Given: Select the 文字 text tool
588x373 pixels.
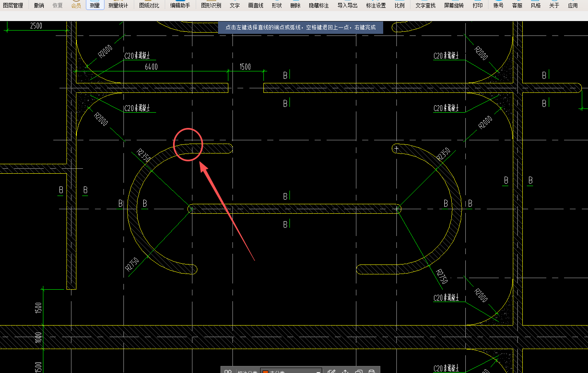Looking at the screenshot, I should tap(235, 5).
